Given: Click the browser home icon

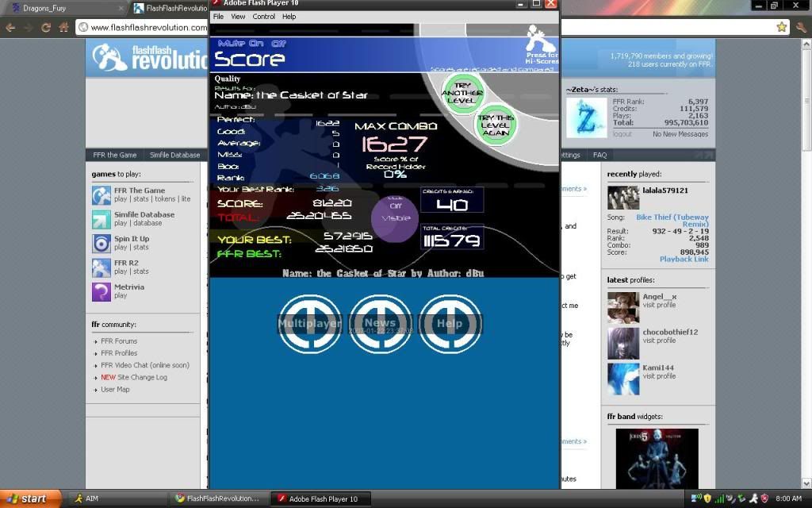Looking at the screenshot, I should pos(63,27).
